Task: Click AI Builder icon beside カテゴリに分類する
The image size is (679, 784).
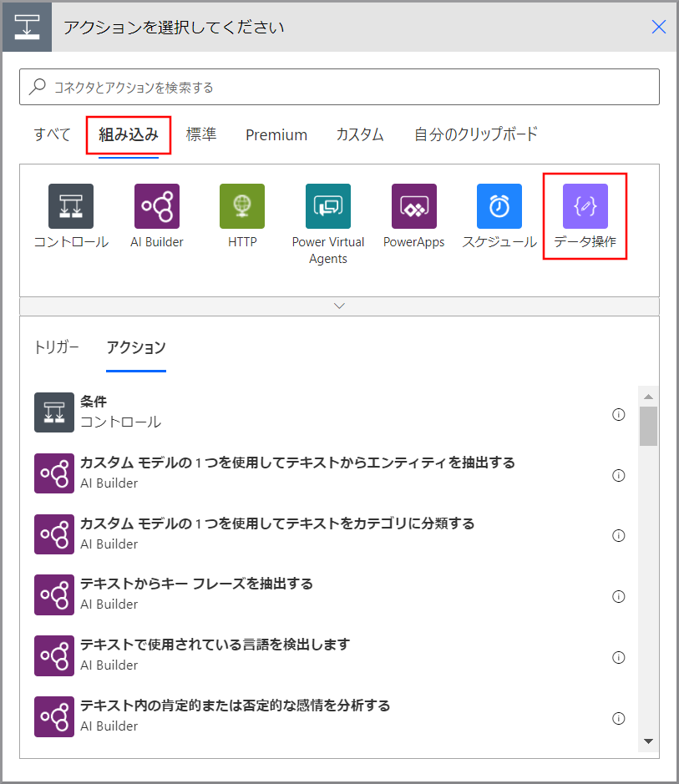Action: (54, 534)
